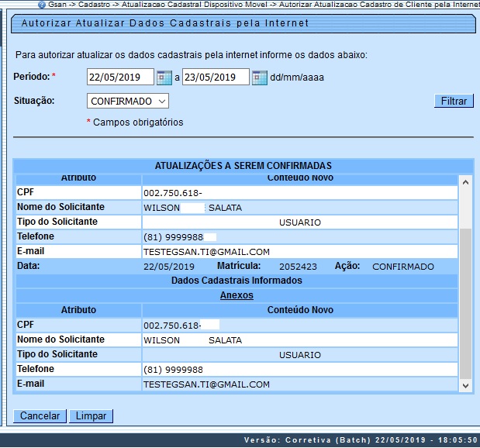Open the end date calendar picker
Image resolution: width=480 pixels, height=448 pixels.
click(259, 77)
